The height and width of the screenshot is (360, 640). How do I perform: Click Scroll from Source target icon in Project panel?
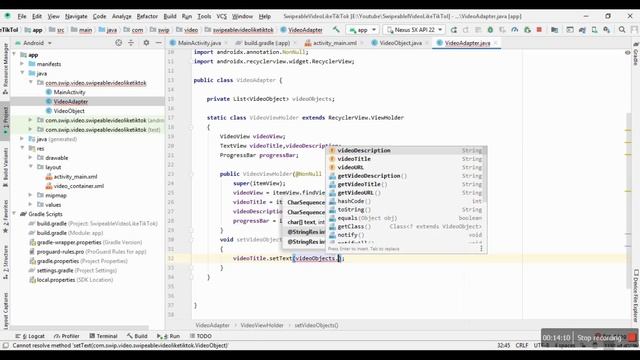pos(118,43)
